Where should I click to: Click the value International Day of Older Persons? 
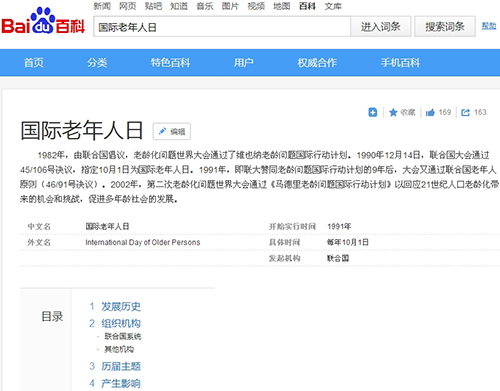point(143,242)
